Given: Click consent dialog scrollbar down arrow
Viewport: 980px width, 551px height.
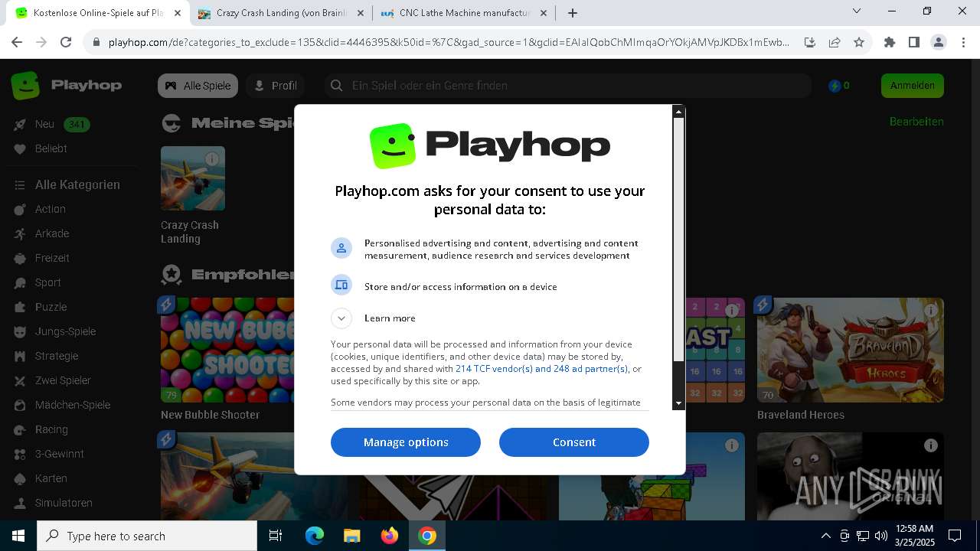Looking at the screenshot, I should [x=678, y=403].
